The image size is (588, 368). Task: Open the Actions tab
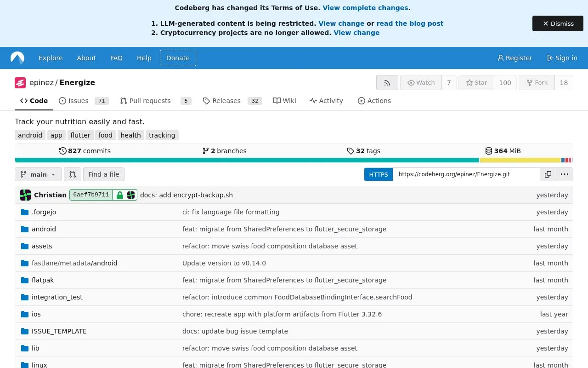(374, 101)
